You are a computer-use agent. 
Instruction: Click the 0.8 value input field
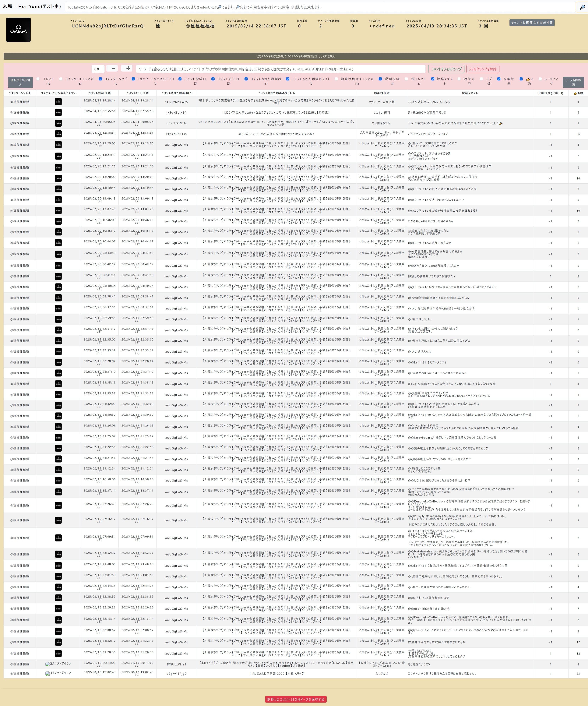click(98, 69)
